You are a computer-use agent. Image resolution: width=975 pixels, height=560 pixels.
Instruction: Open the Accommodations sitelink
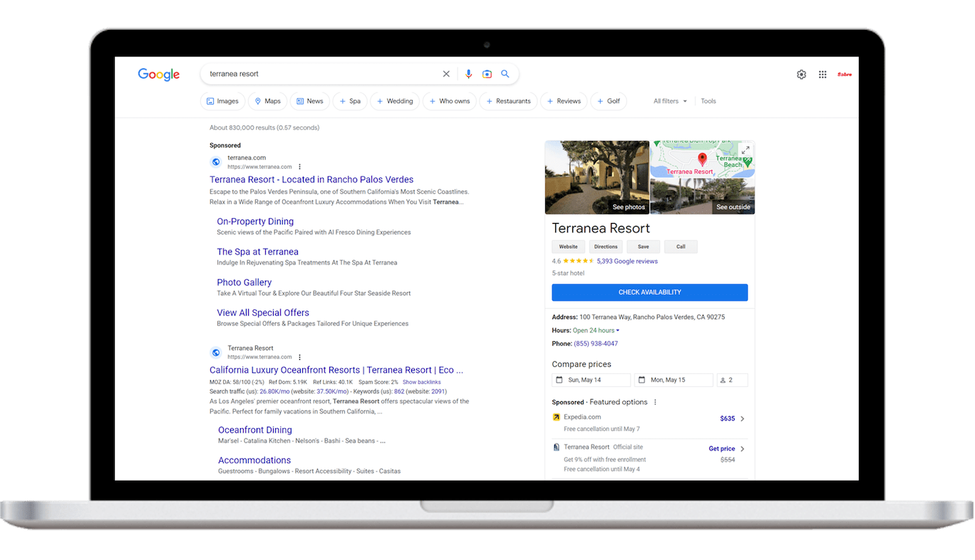click(x=254, y=460)
